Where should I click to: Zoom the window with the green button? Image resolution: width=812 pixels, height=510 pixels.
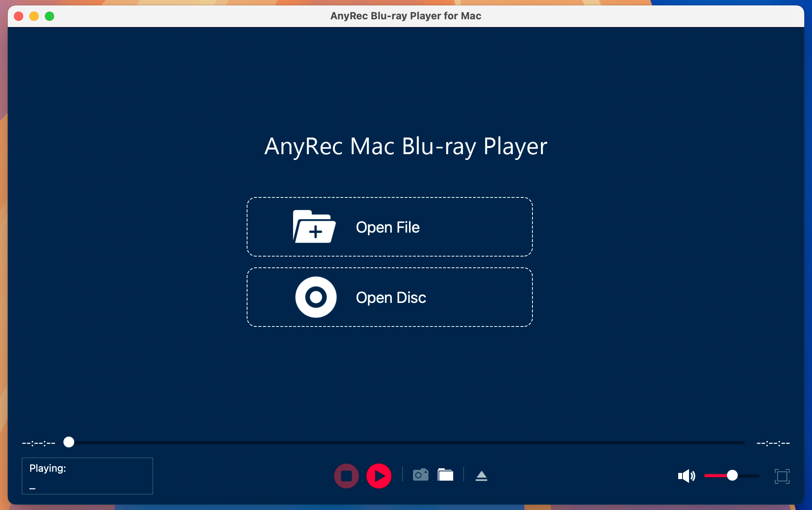tap(49, 16)
